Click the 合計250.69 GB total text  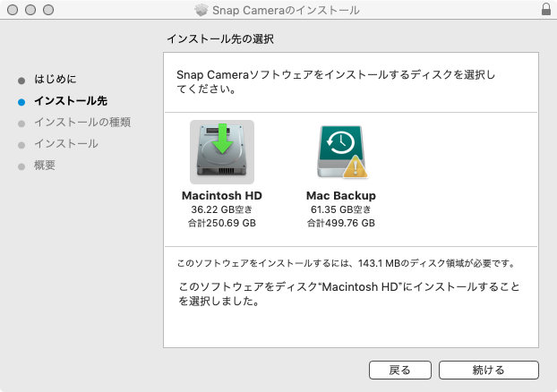[222, 223]
